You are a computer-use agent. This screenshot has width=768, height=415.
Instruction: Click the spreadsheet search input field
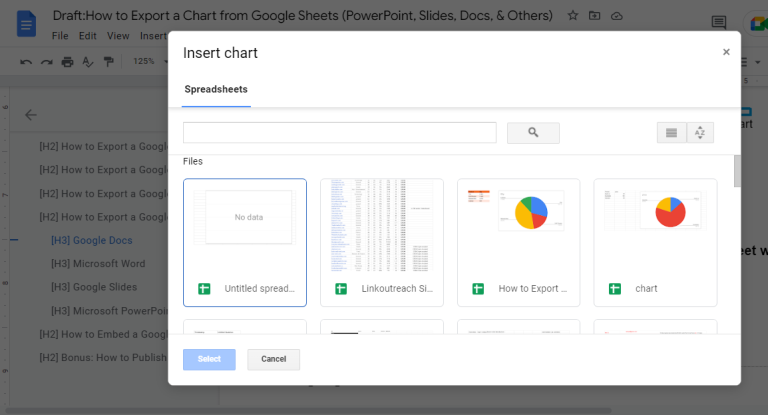(x=339, y=133)
